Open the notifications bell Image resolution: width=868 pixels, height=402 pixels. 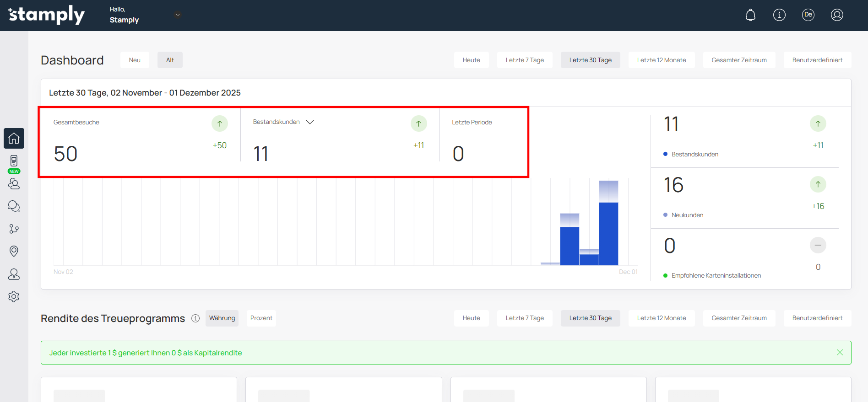coord(750,15)
